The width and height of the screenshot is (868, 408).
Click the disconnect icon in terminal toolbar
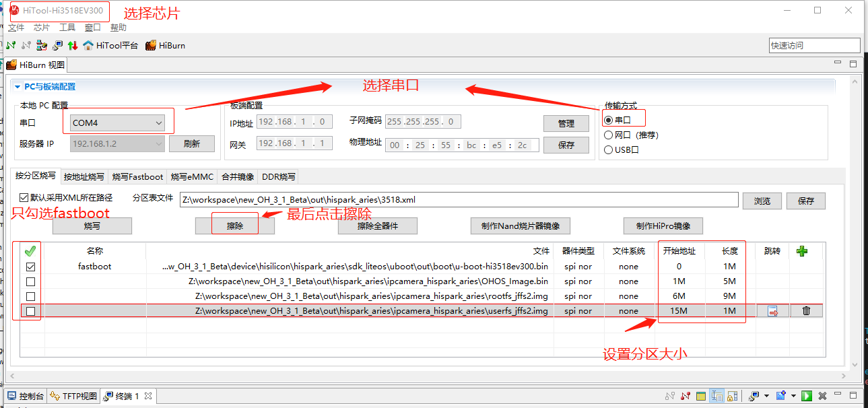point(686,396)
